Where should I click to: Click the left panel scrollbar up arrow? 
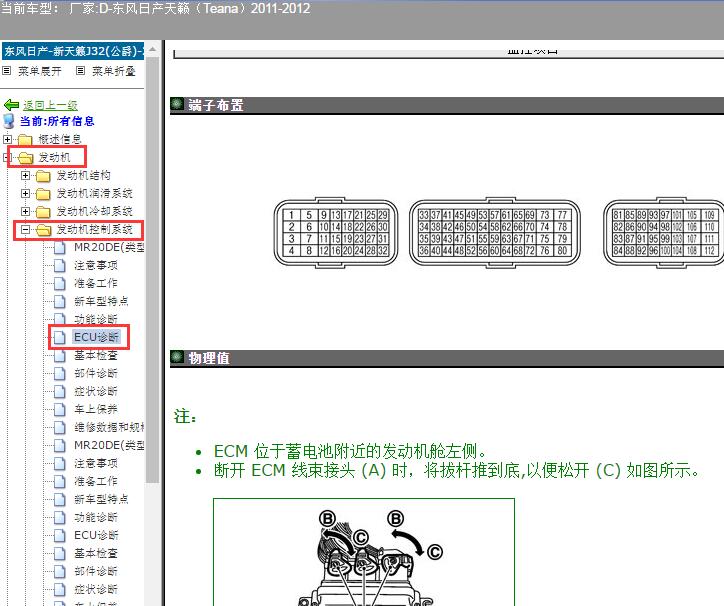point(152,49)
